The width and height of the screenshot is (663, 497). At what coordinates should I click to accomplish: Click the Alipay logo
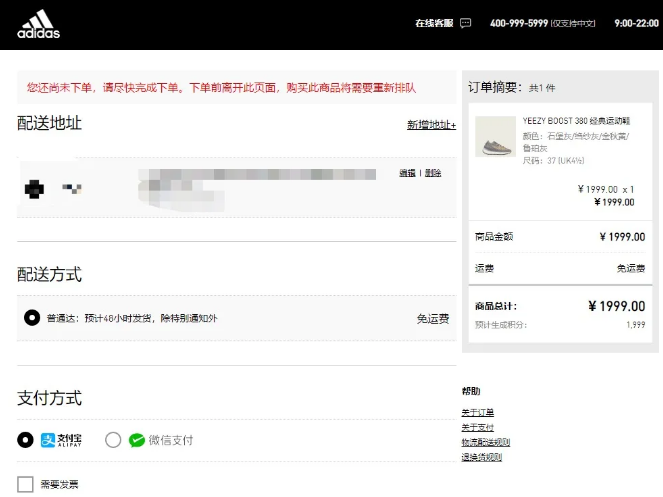(x=61, y=440)
